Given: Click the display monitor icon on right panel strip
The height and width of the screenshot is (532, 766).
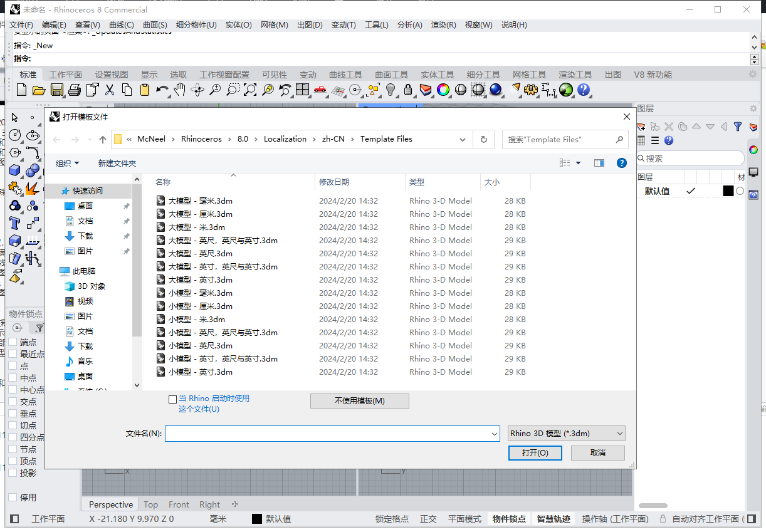Looking at the screenshot, I should click(x=753, y=172).
